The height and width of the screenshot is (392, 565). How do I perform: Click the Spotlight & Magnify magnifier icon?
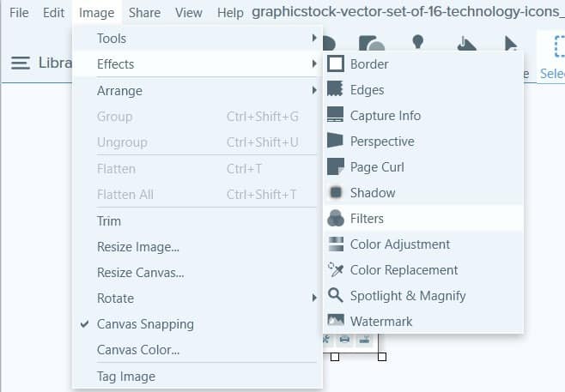tap(336, 295)
